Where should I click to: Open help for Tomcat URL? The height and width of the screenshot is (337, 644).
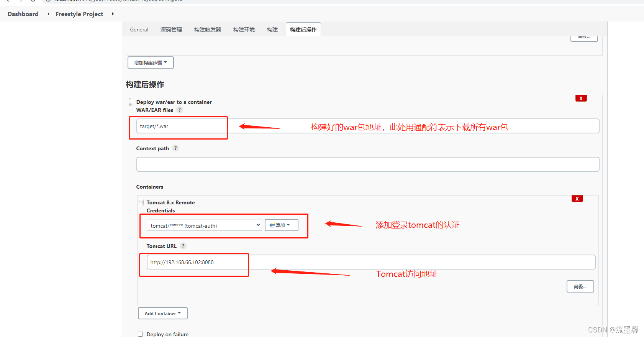(183, 246)
